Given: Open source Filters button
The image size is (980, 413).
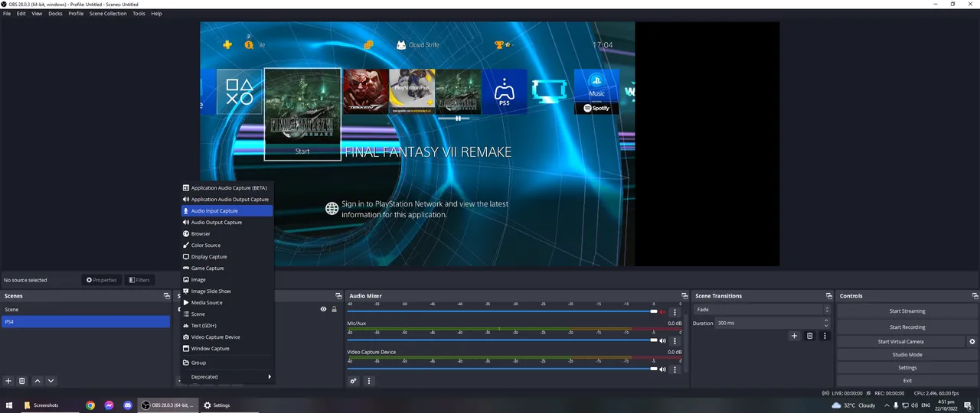Looking at the screenshot, I should point(139,280).
